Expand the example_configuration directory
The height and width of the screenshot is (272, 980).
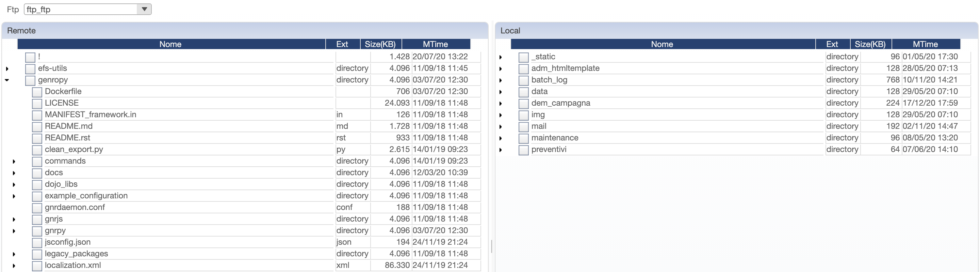[14, 196]
